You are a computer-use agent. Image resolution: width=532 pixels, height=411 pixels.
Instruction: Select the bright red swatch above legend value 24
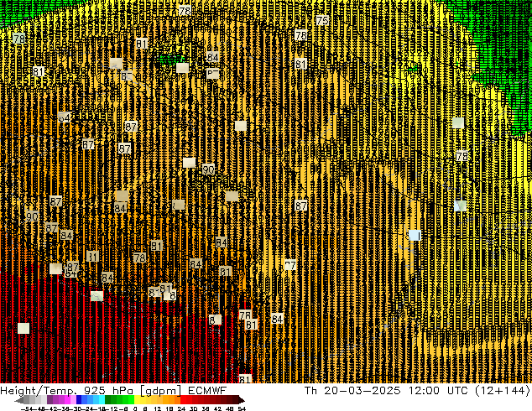(183, 400)
